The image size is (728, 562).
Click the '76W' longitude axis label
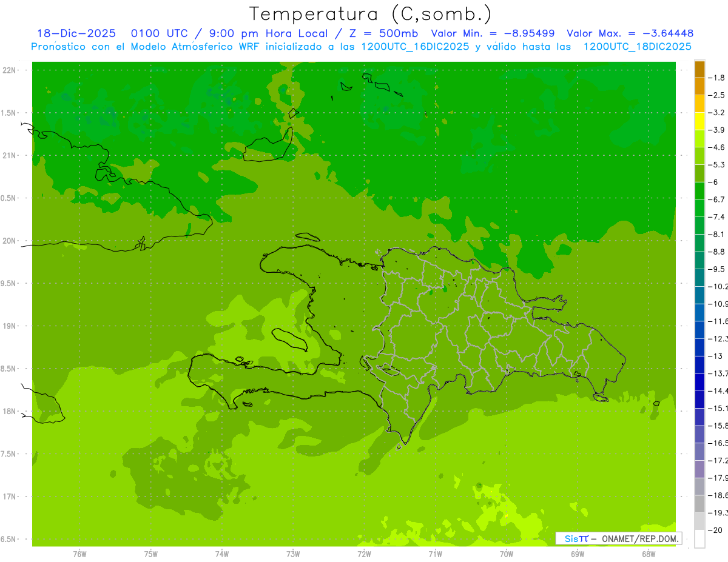(79, 554)
